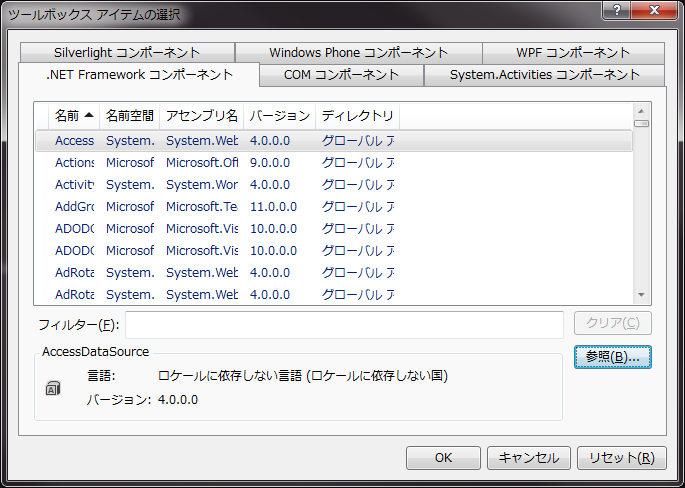685x488 pixels.
Task: Sort list by 名前 column header
Action: click(x=74, y=116)
